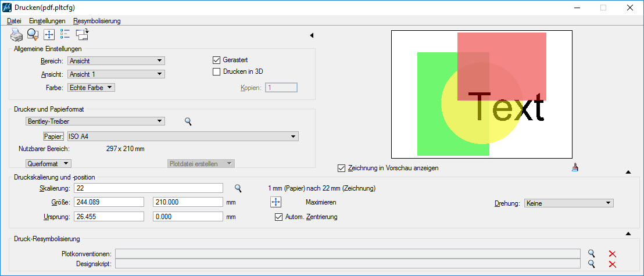Close the Drucken dialog window
Screen dimensions: 644x276
click(629, 8)
